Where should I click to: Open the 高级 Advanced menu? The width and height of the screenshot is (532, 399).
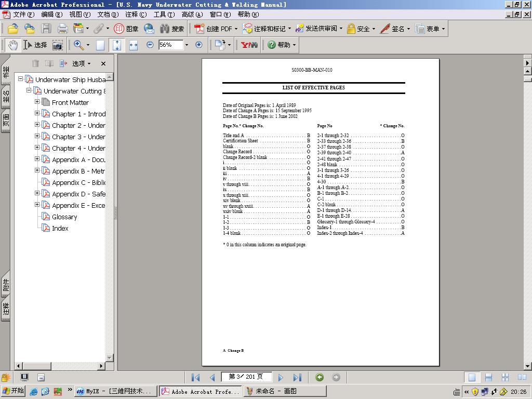point(192,15)
